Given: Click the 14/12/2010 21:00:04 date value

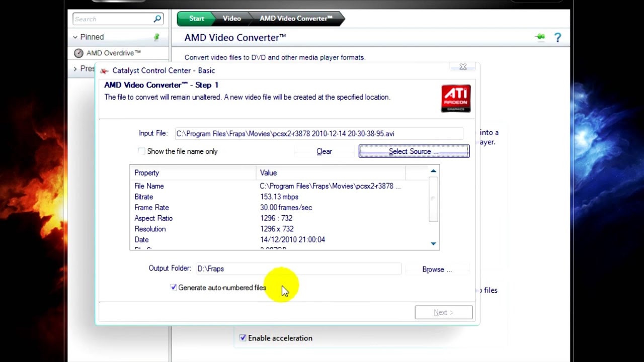Looking at the screenshot, I should coord(293,240).
